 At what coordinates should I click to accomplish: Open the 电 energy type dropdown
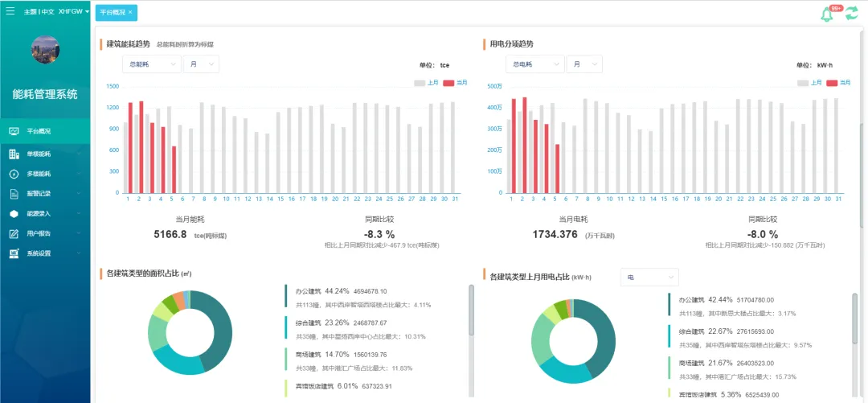click(649, 277)
